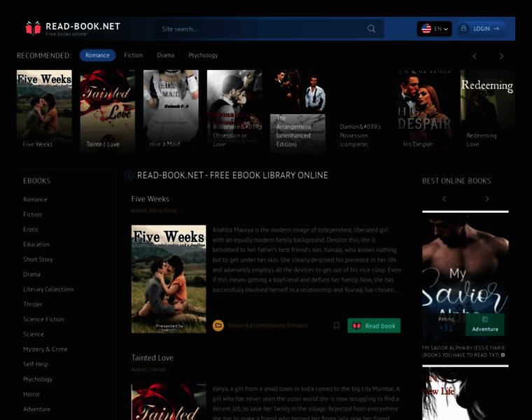Click the large Tainted Love cover
Image resolution: width=532 pixels, height=420 pixels.
point(169,402)
